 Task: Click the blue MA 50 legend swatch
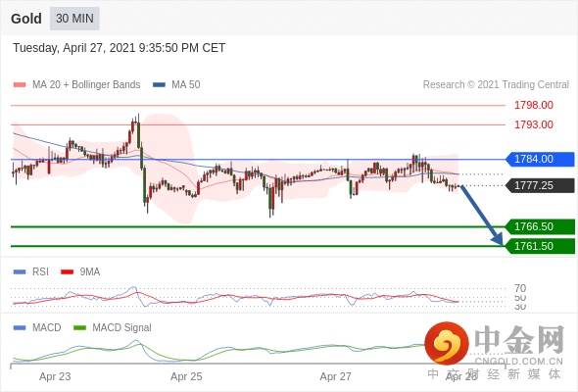tap(159, 85)
